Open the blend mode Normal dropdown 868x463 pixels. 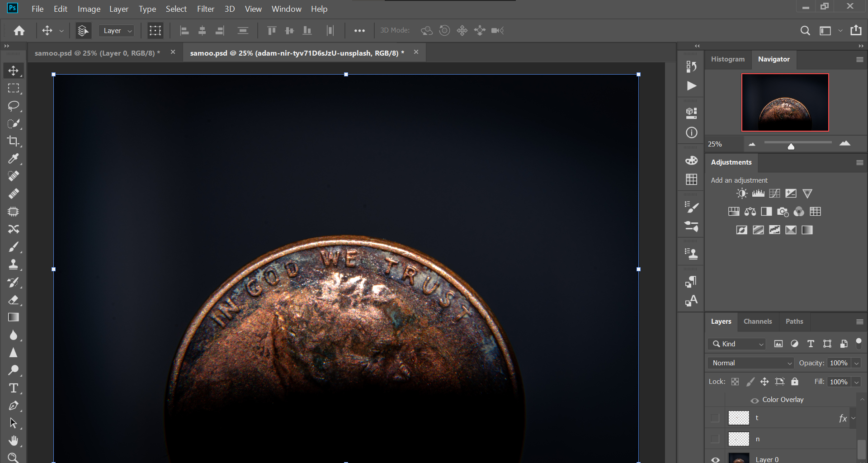coord(750,363)
